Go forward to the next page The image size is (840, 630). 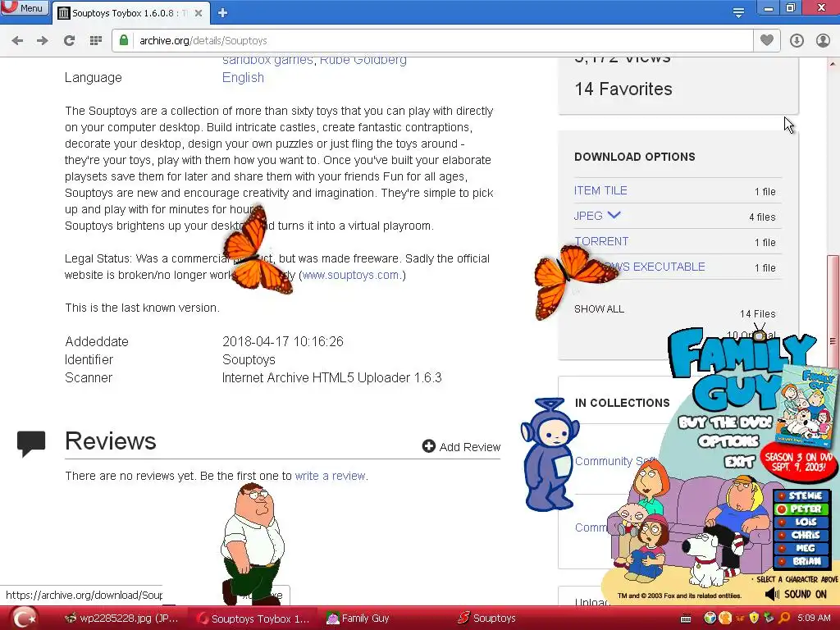pos(43,41)
